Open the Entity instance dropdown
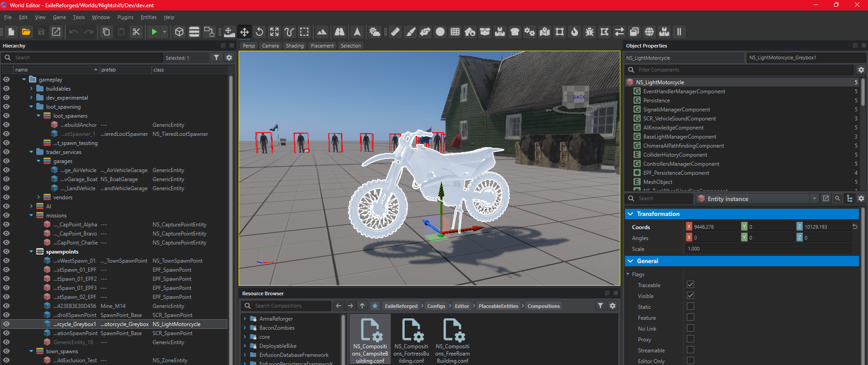This screenshot has width=868, height=365. [815, 198]
